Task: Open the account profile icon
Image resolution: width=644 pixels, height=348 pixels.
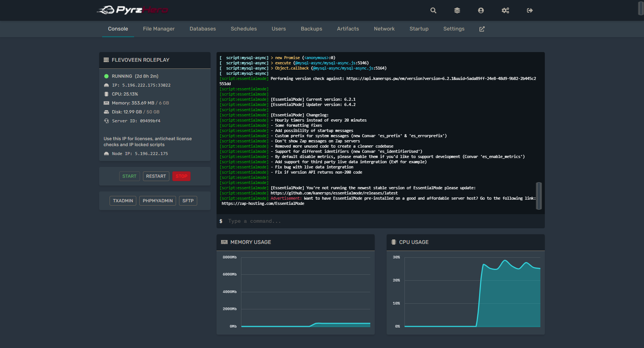Action: point(481,10)
